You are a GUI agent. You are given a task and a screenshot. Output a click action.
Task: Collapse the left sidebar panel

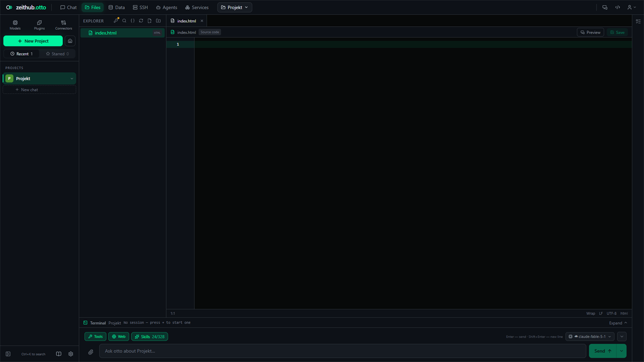[8, 354]
